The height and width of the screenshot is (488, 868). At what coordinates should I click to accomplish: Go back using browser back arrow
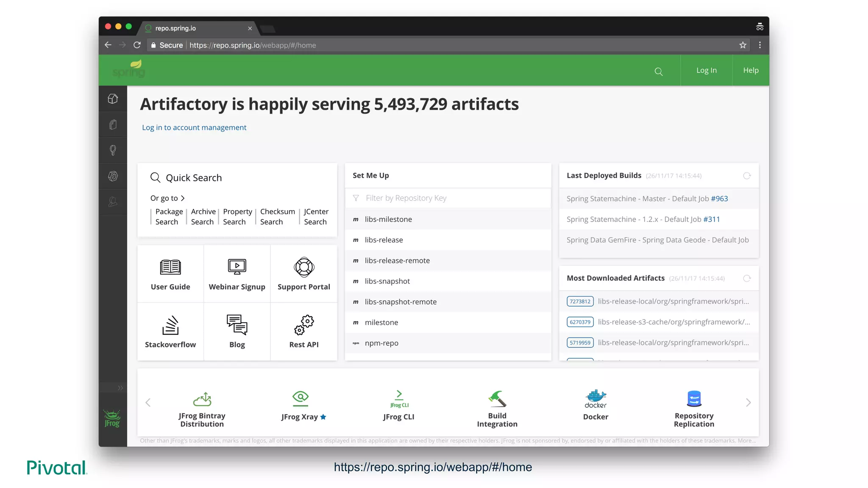(x=108, y=45)
